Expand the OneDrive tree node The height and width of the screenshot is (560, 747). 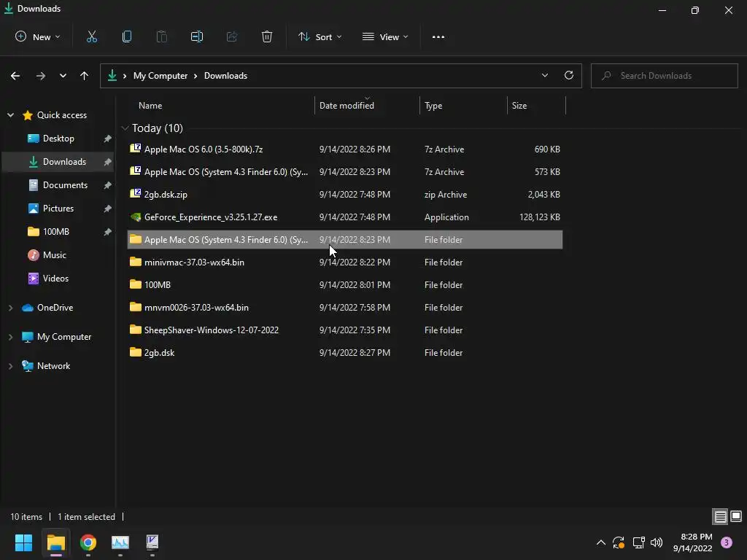tap(10, 308)
